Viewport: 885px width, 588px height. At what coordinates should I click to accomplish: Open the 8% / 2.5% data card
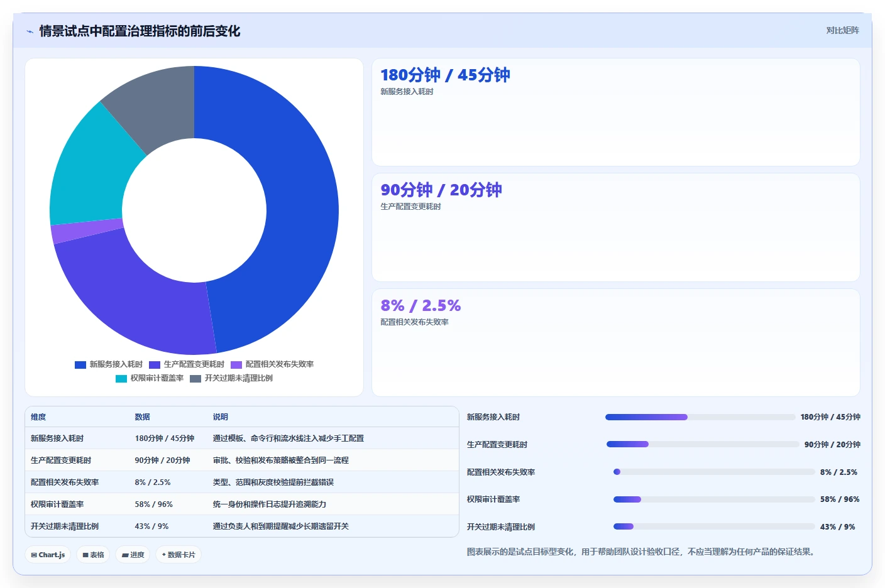[616, 342]
